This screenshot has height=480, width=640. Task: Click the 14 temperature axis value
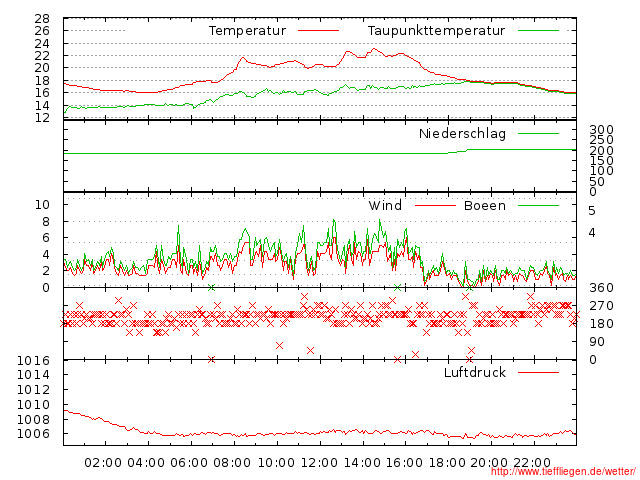pos(42,105)
